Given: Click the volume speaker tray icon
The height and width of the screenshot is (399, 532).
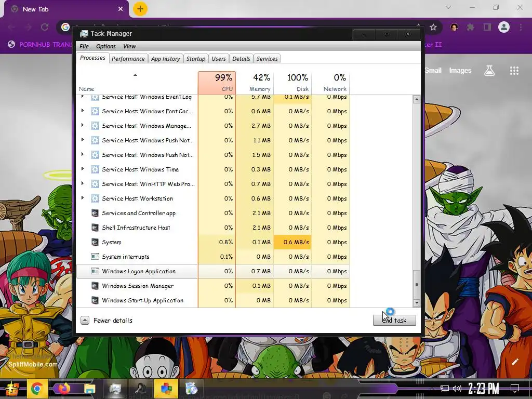Looking at the screenshot, I should point(457,389).
